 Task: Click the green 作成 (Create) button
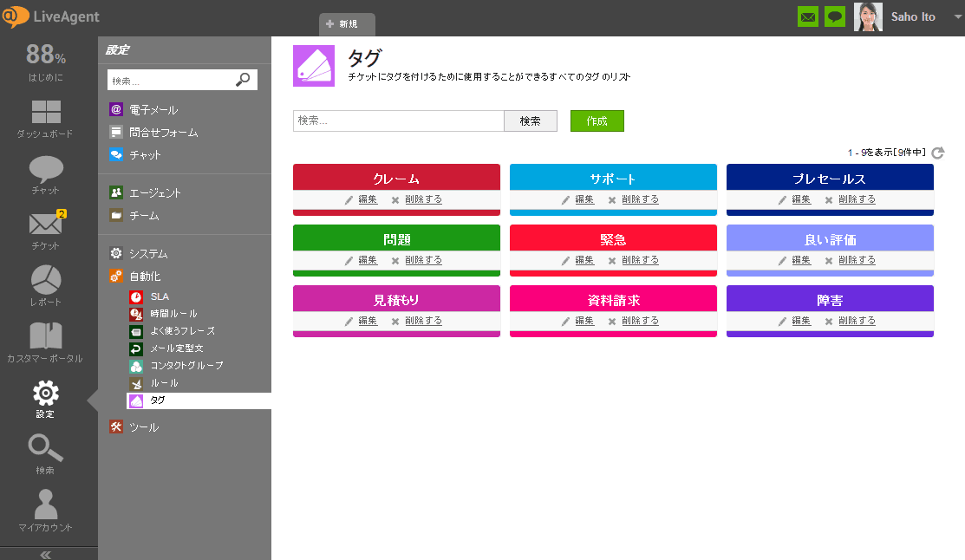pyautogui.click(x=597, y=120)
